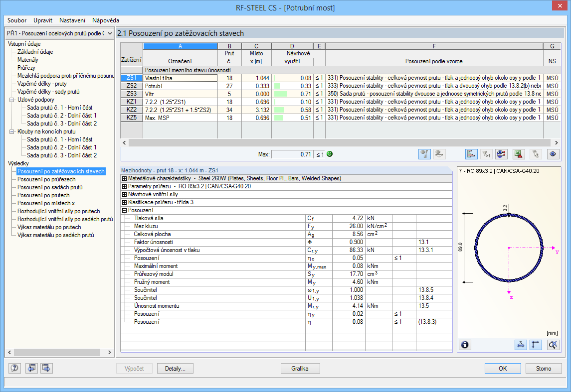Screen dimensions: 571x392
Task: Click column A header in results table
Action: click(x=180, y=46)
